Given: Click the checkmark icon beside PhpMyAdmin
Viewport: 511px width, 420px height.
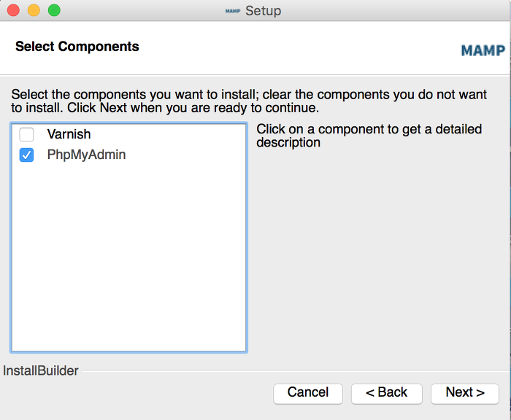Looking at the screenshot, I should click(x=26, y=155).
